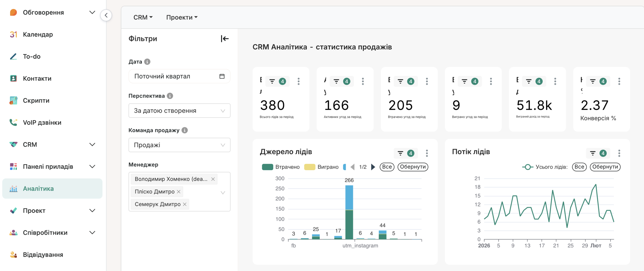Select the Поточний квартал date field

[x=179, y=76]
